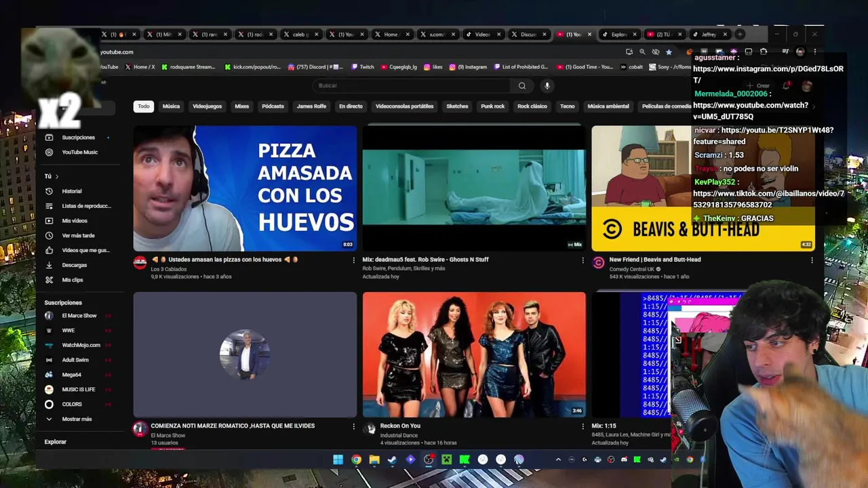Click the YouTube search magnifier button
The width and height of the screenshot is (868, 488).
521,85
